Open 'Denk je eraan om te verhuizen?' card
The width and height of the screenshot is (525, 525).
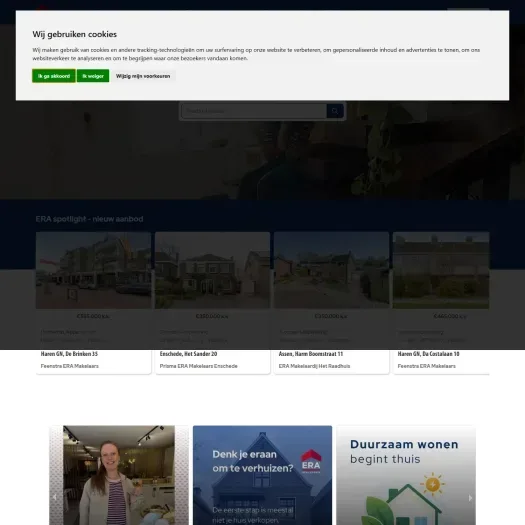(262, 475)
